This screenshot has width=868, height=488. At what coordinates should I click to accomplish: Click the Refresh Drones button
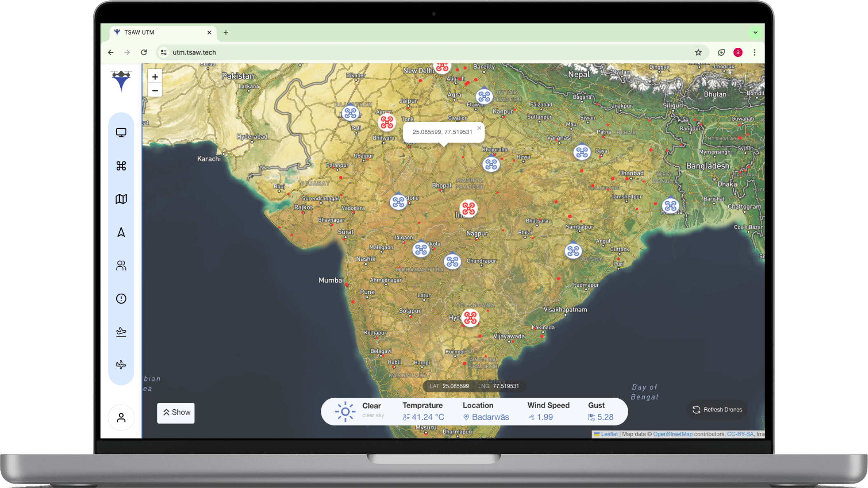pyautogui.click(x=717, y=410)
